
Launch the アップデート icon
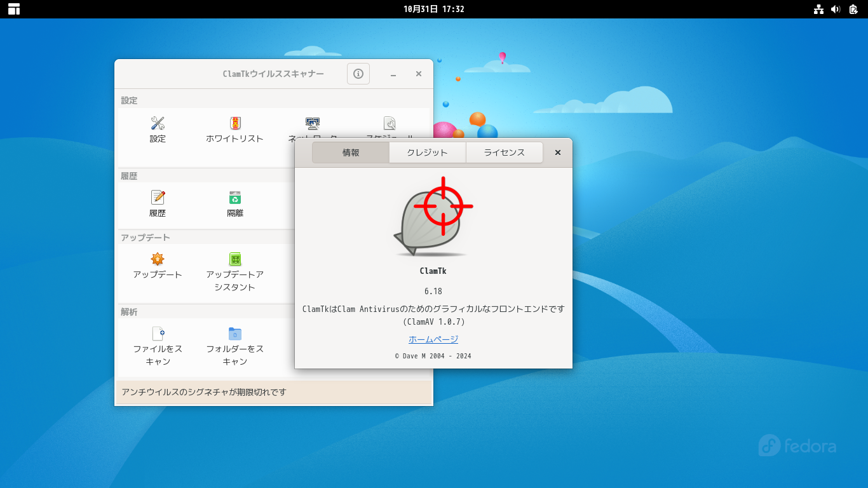158,259
